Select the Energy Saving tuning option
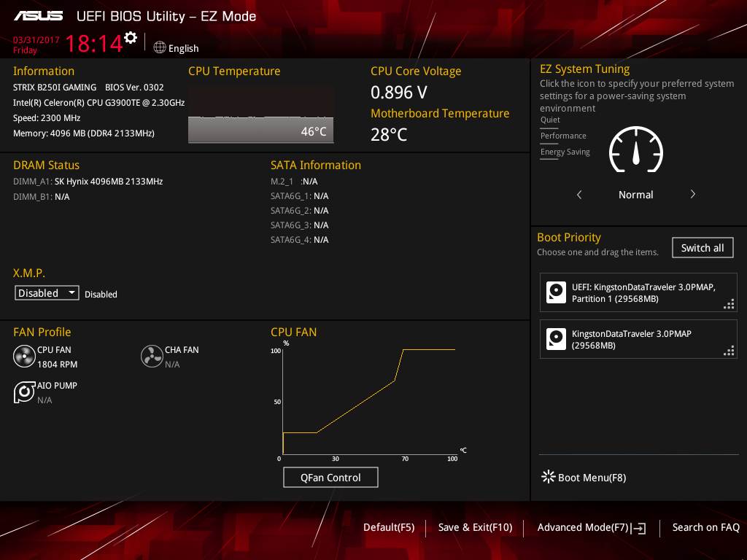 (x=565, y=152)
